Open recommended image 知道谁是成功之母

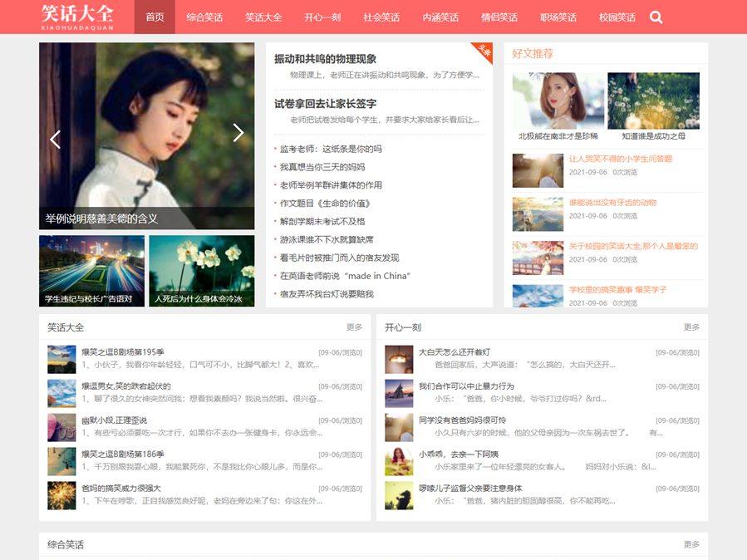(x=654, y=101)
